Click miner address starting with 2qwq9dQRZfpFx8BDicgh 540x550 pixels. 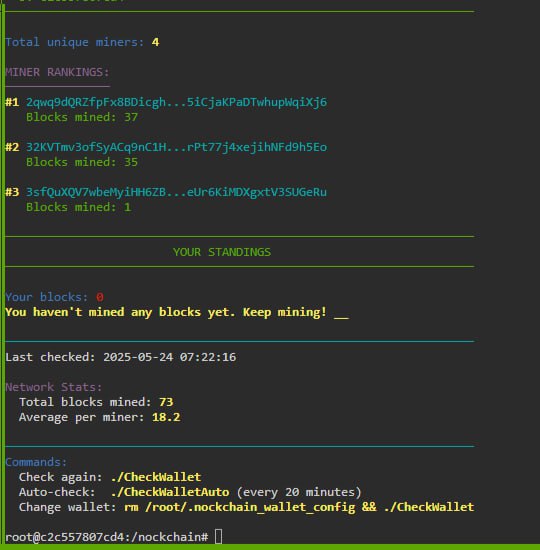(x=176, y=102)
